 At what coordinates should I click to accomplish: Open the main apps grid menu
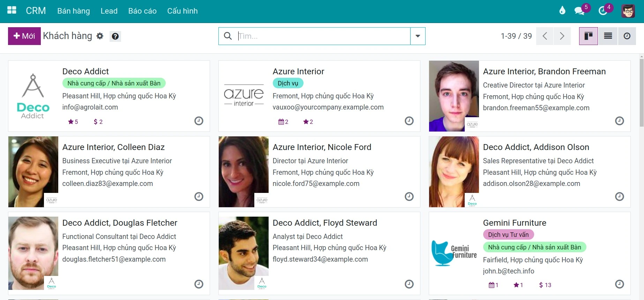pos(12,10)
